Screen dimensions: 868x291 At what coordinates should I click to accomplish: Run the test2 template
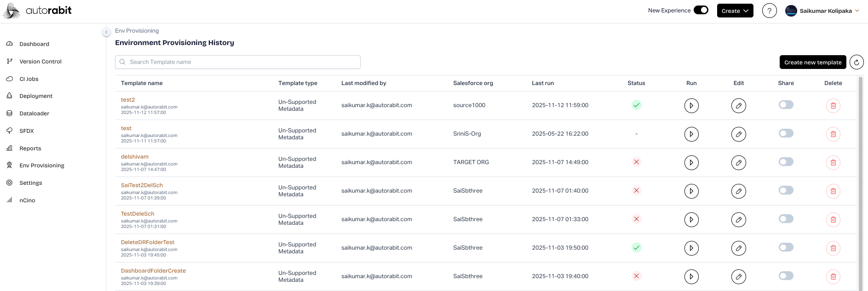point(691,106)
